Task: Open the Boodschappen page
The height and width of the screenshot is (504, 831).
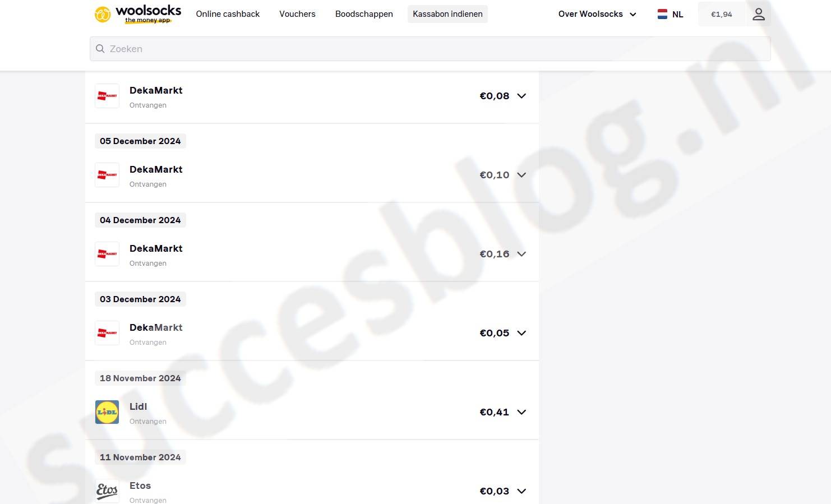Action: tap(364, 14)
